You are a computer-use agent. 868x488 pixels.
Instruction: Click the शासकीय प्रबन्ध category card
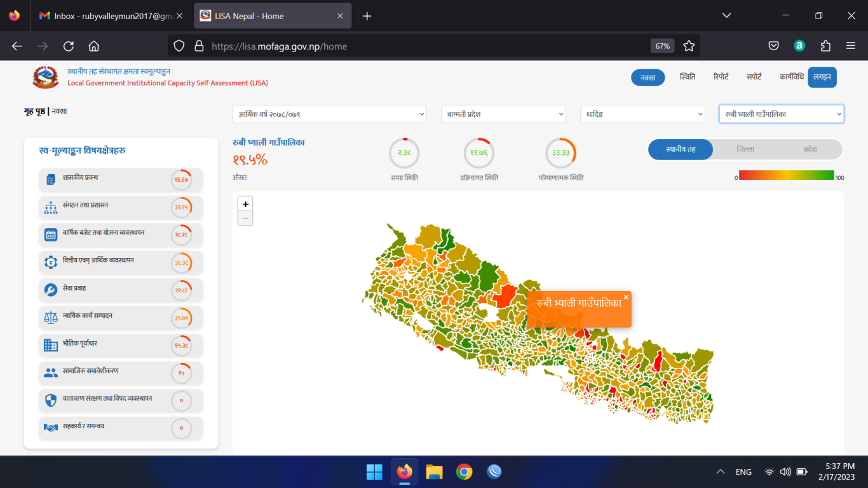pos(121,180)
